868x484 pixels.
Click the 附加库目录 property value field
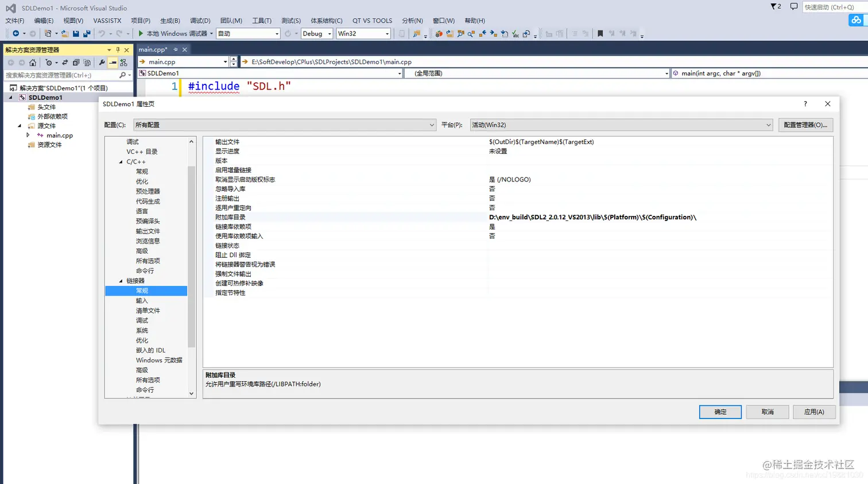click(x=659, y=217)
